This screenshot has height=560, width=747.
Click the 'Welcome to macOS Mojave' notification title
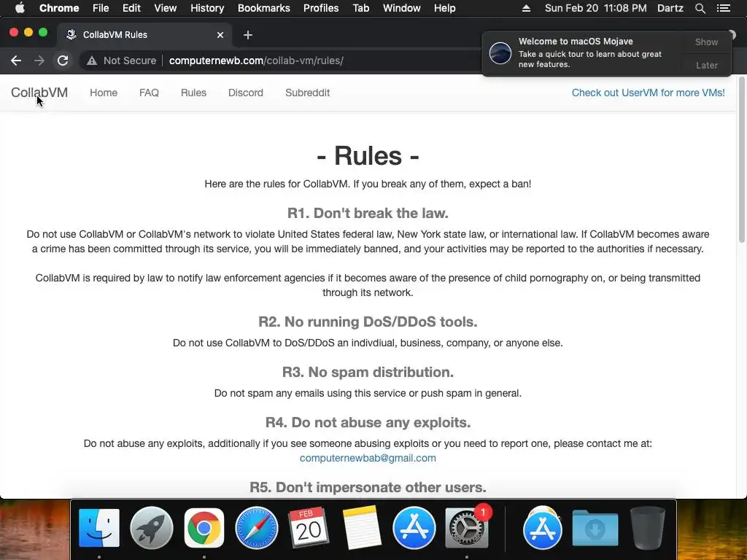576,42
